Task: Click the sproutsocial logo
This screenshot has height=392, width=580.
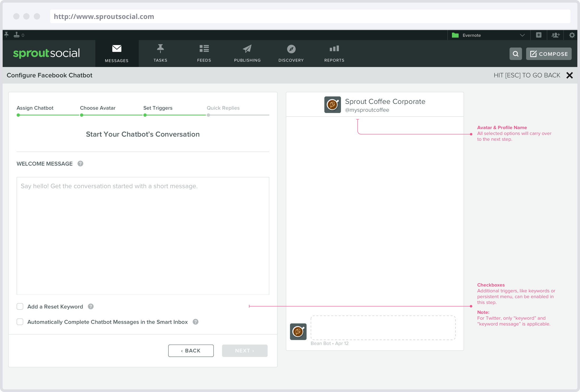Action: (46, 53)
